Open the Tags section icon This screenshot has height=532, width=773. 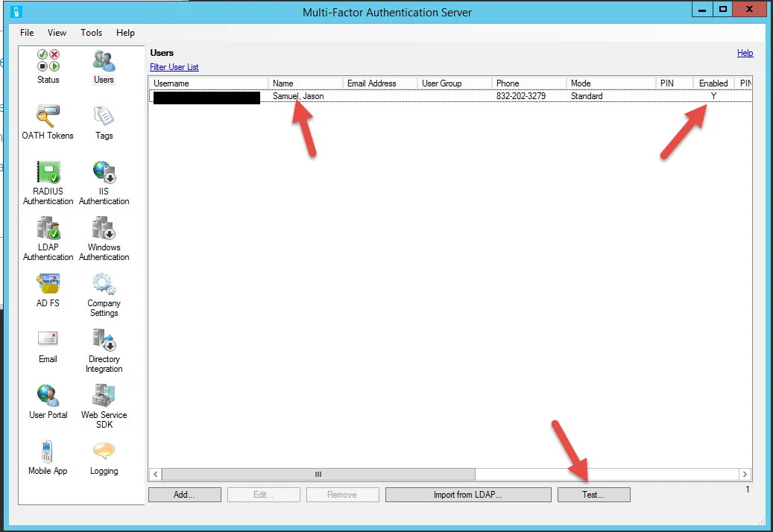click(x=104, y=122)
